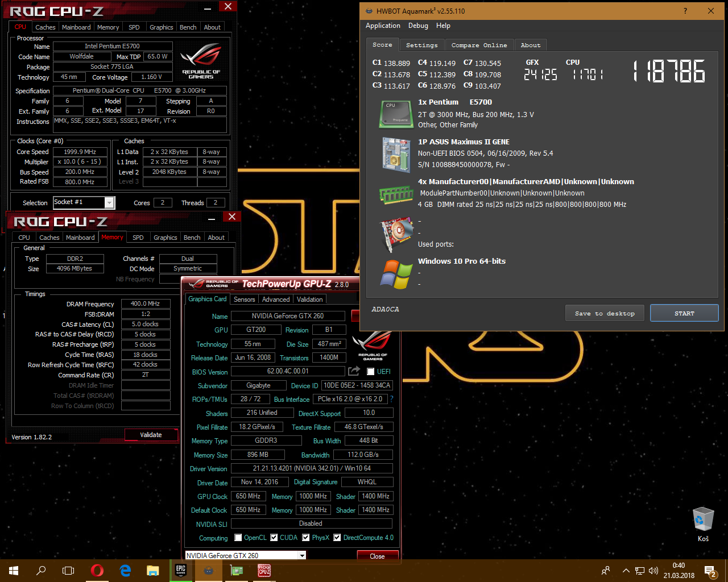Switch to Settings tab in Aquamark
728x582 pixels.
[x=422, y=45]
